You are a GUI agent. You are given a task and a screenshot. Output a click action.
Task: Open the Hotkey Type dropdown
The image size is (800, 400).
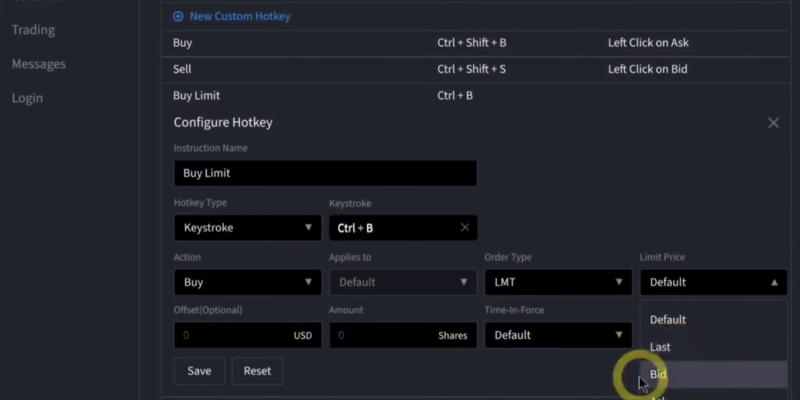click(x=247, y=228)
